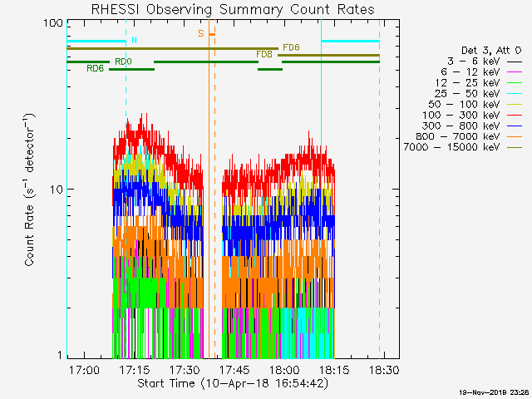Image resolution: width=532 pixels, height=399 pixels.
Task: Click the magenta line swatch for 6 - 12 keV
Action: coord(515,72)
